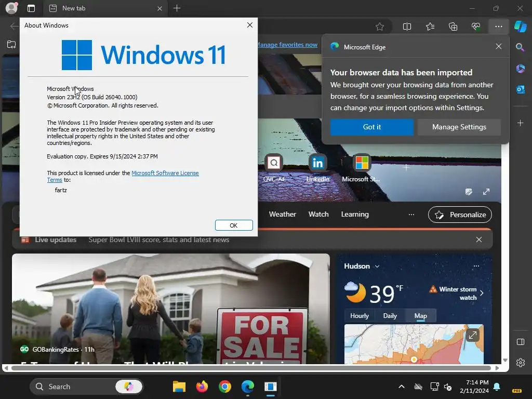Close the About Windows dialog

(250, 25)
